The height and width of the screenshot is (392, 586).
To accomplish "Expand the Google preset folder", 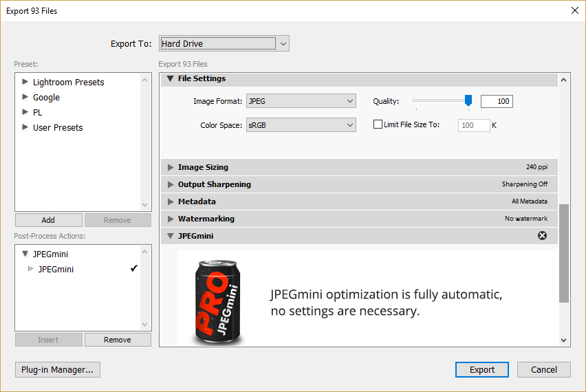I will pos(25,97).
